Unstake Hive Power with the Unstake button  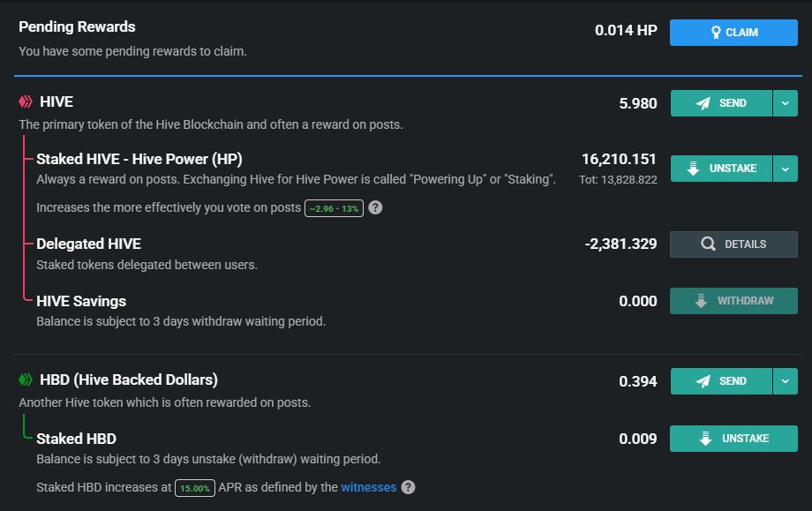point(721,169)
